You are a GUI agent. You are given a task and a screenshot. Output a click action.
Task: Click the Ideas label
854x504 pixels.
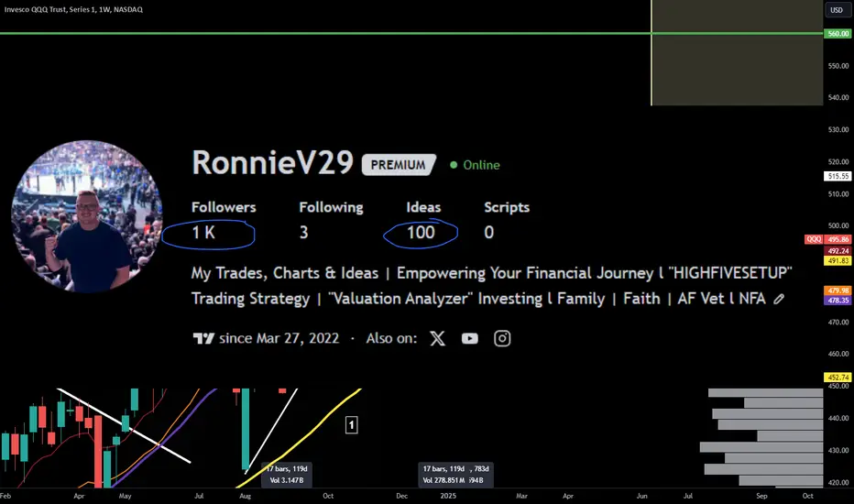(x=423, y=207)
